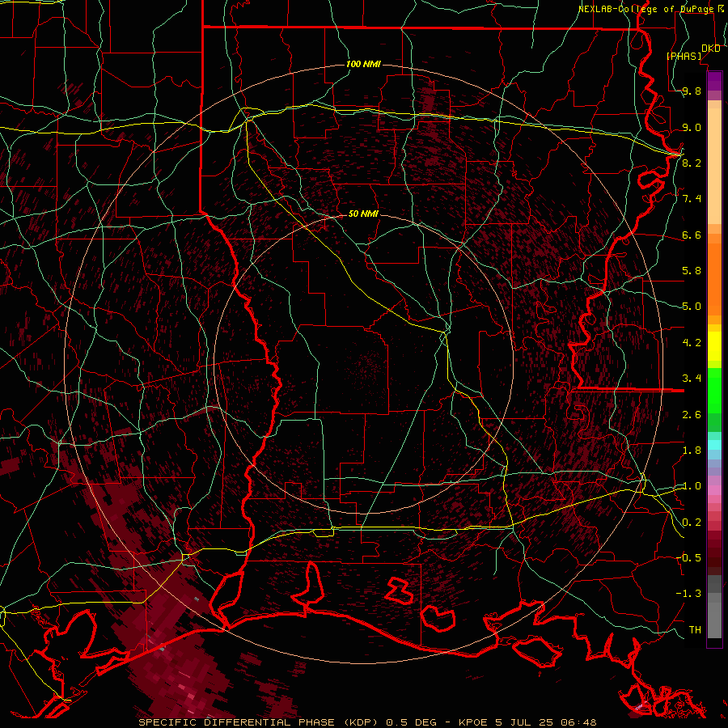
Task: Click the Specific Differential Phase caption text
Action: [367, 722]
